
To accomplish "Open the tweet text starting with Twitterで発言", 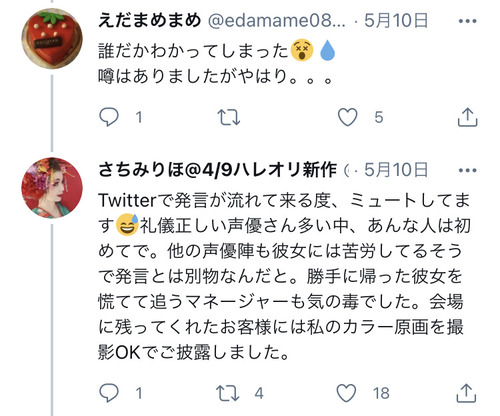I will (284, 276).
